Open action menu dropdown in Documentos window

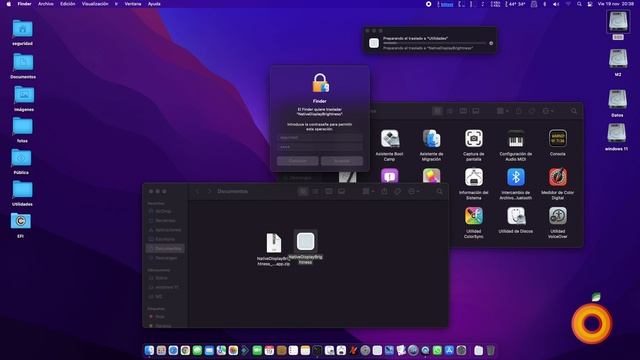click(413, 191)
